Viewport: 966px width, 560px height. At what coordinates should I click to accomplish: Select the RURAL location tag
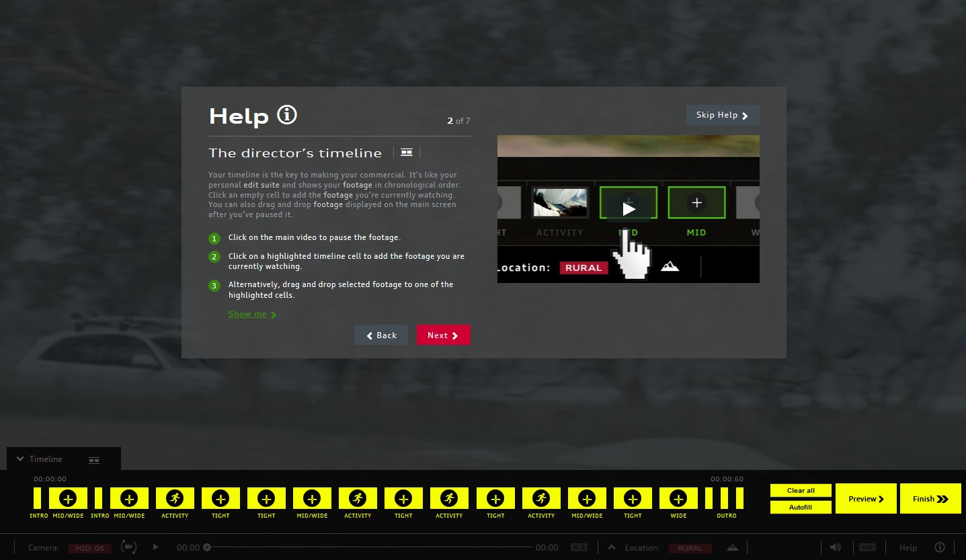pos(690,548)
